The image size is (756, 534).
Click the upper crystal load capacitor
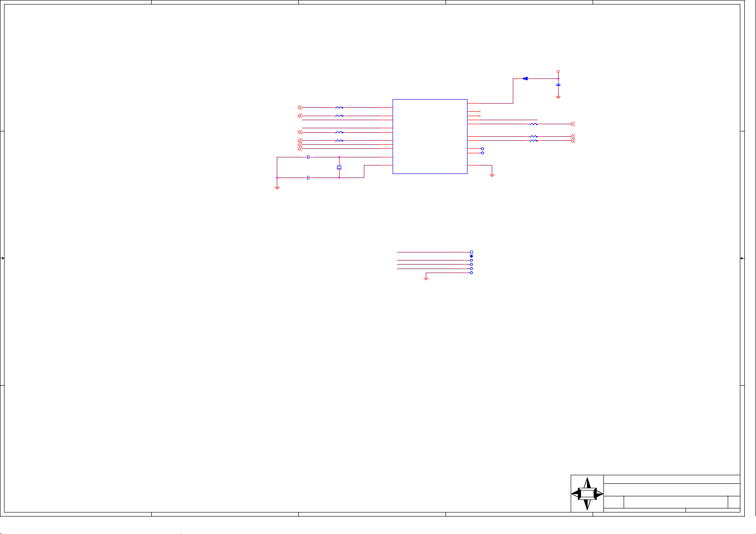308,157
